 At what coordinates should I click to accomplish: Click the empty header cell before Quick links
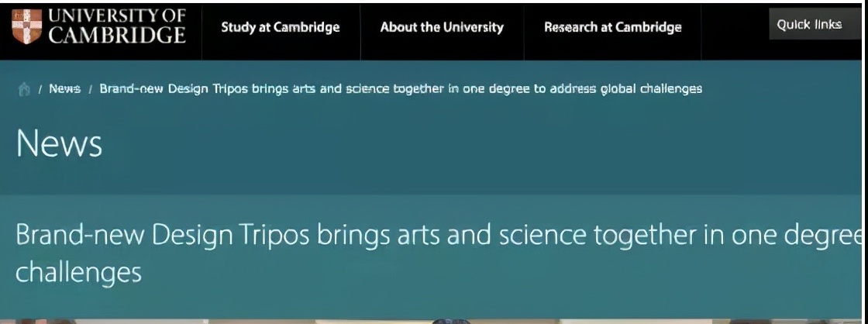pyautogui.click(x=735, y=32)
